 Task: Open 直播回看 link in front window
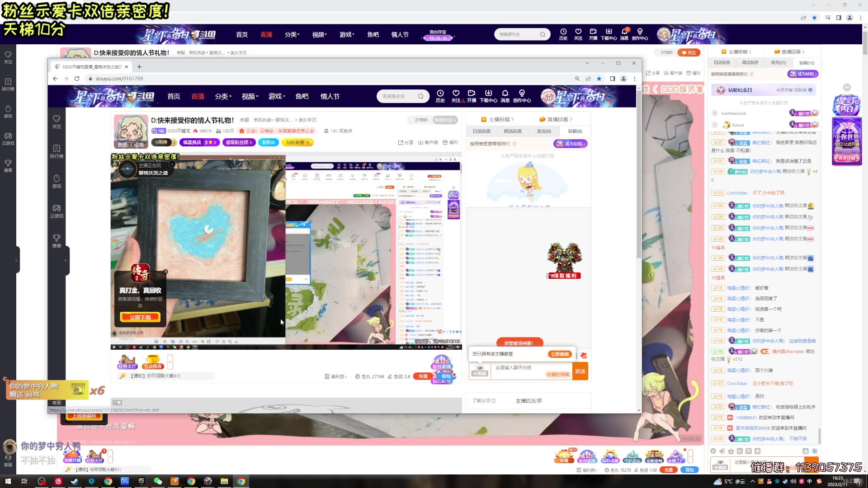556,119
